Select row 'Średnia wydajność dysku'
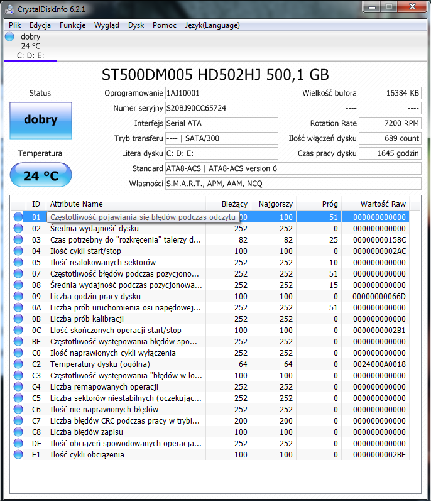This screenshot has width=431, height=504. (x=210, y=229)
